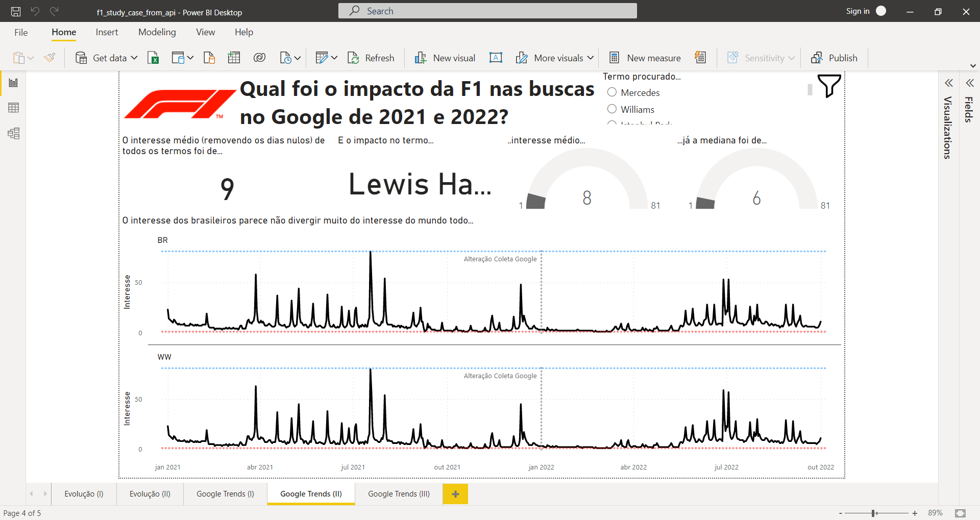Switch to Model view in left sidebar
The height and width of the screenshot is (520, 980).
pyautogui.click(x=14, y=134)
